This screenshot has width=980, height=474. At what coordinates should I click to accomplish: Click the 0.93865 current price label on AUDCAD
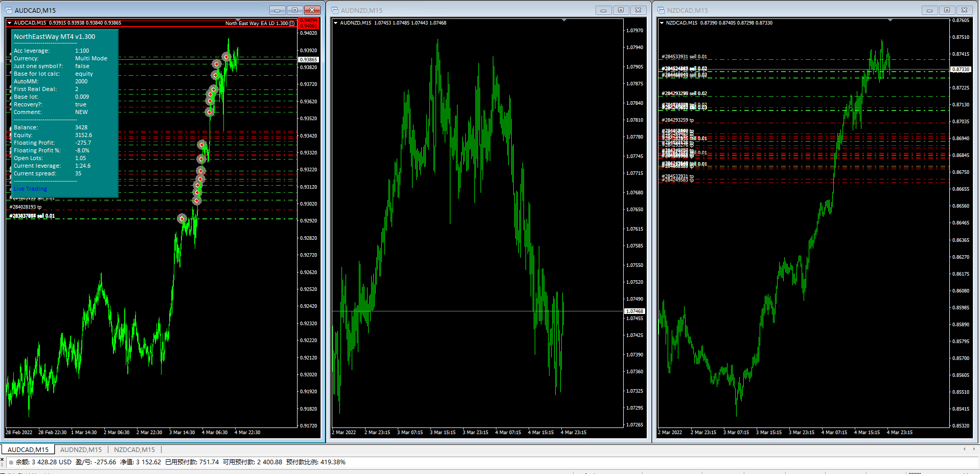tap(309, 60)
